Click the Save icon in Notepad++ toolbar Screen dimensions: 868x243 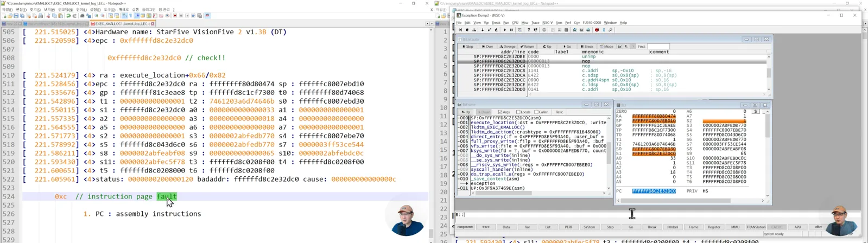pyautogui.click(x=16, y=16)
